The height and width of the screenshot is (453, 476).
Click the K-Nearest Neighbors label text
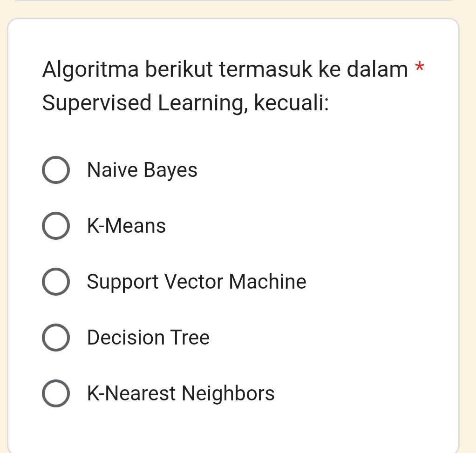[x=181, y=393]
